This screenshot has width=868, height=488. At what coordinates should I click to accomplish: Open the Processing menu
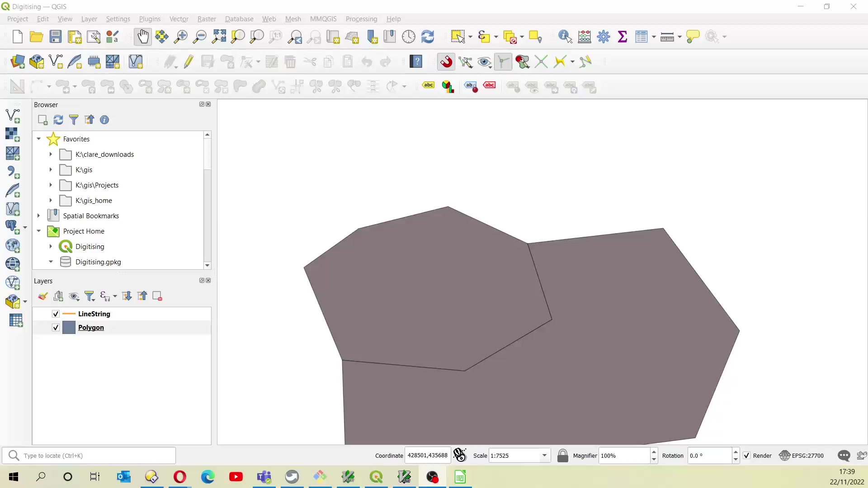click(361, 19)
